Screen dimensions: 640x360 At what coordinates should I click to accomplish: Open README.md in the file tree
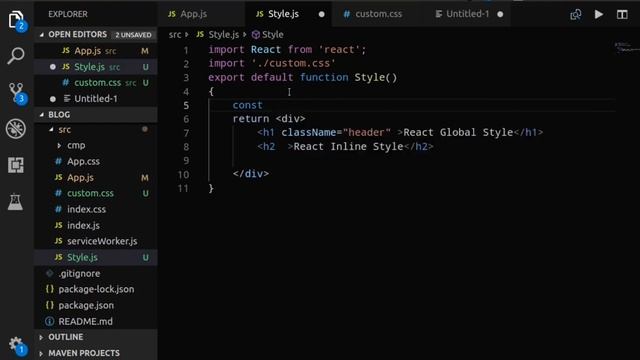tap(96, 321)
